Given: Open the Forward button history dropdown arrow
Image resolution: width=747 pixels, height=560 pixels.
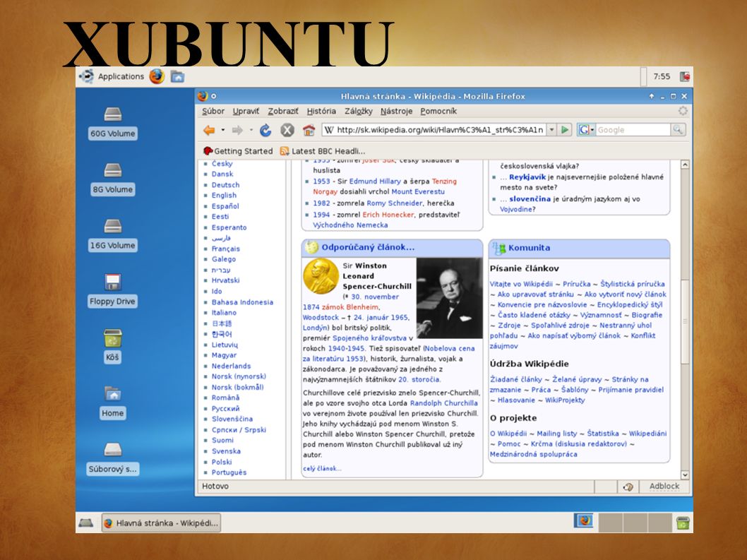Looking at the screenshot, I should pos(251,130).
